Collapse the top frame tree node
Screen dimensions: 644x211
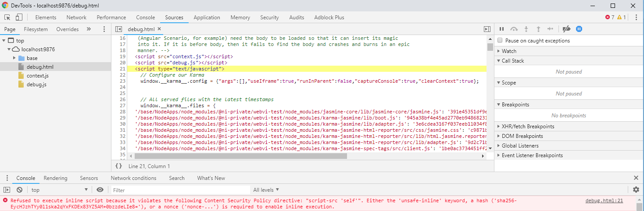pyautogui.click(x=4, y=41)
